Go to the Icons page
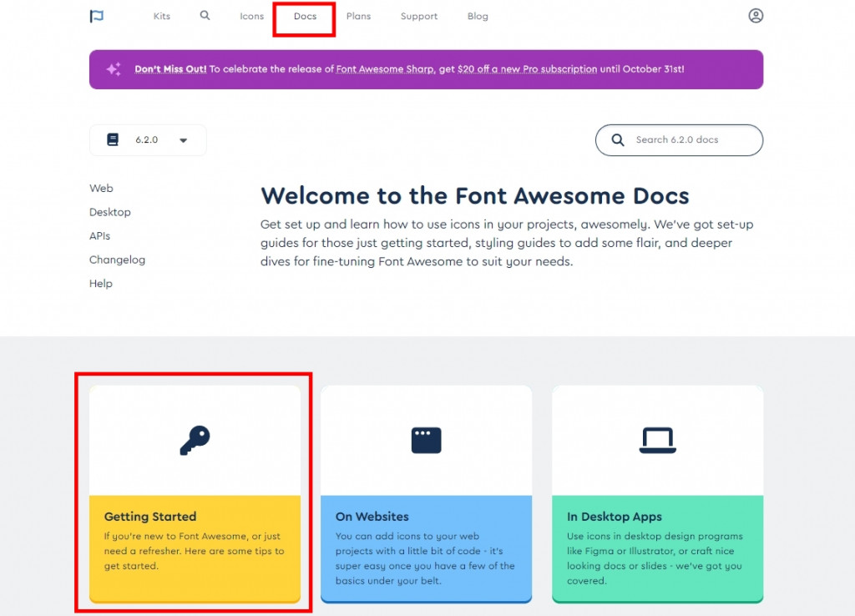This screenshot has height=616, width=855. point(252,17)
